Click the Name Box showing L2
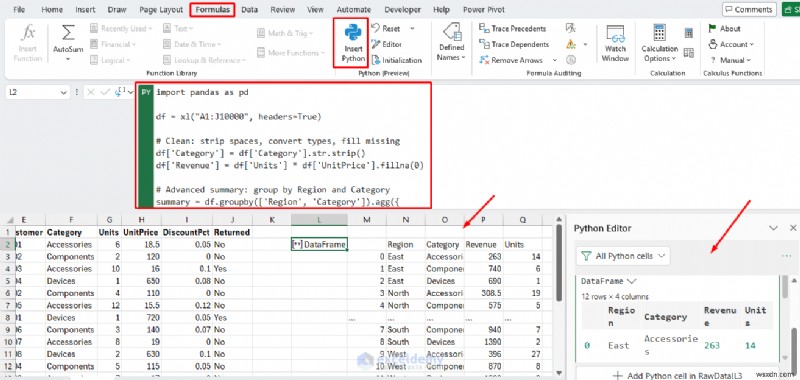Viewport: 800px width, 380px height. (x=31, y=93)
